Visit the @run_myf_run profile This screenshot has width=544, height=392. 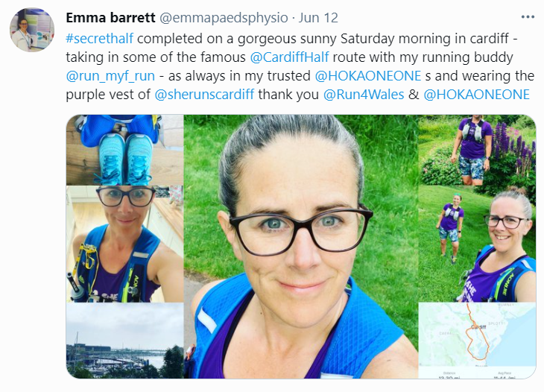[110, 76]
